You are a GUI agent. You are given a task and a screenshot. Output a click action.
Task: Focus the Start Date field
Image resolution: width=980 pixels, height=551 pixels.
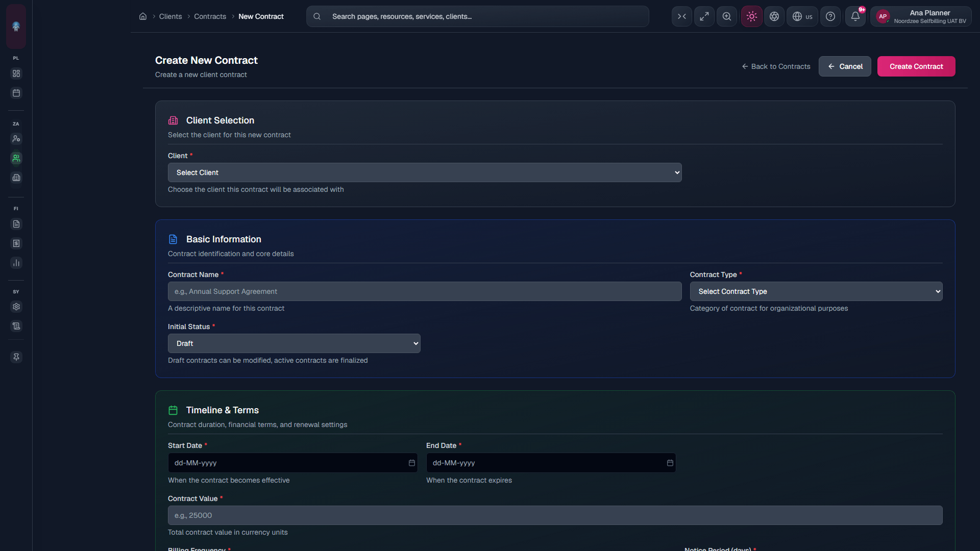click(292, 463)
